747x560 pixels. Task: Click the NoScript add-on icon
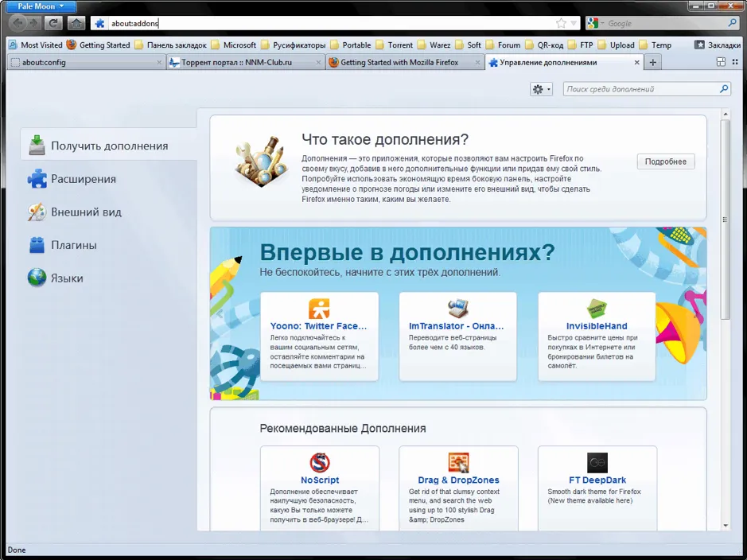pos(320,462)
